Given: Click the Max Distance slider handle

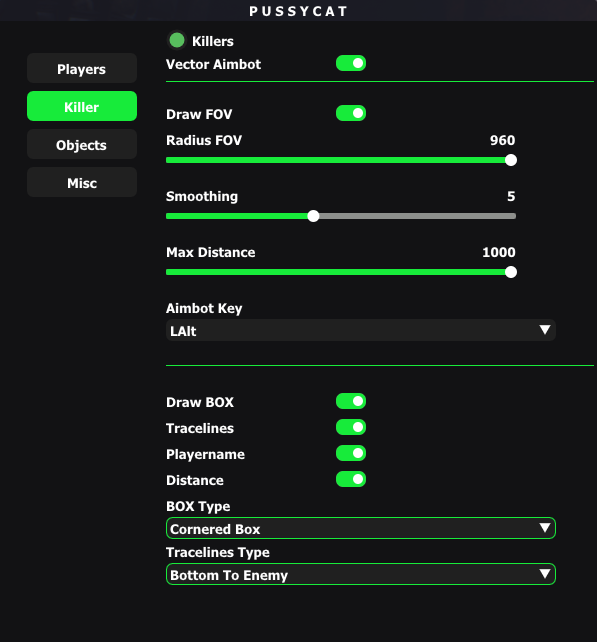Looking at the screenshot, I should (511, 272).
